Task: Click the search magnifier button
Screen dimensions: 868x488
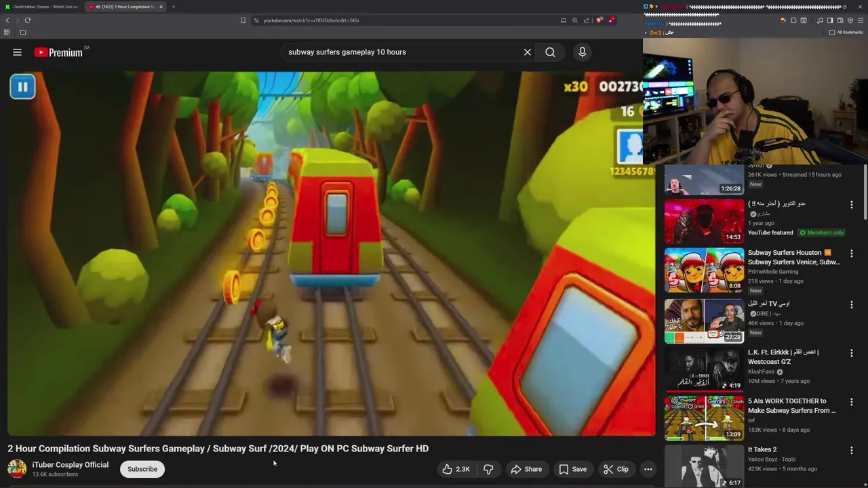Action: pos(550,52)
